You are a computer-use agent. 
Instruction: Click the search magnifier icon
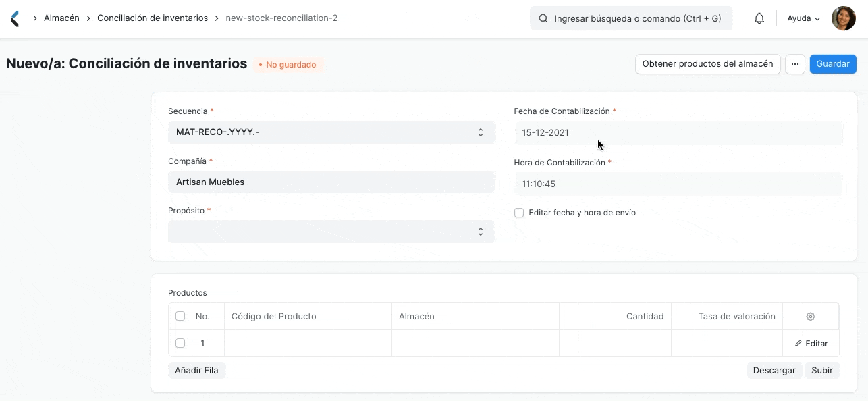543,18
